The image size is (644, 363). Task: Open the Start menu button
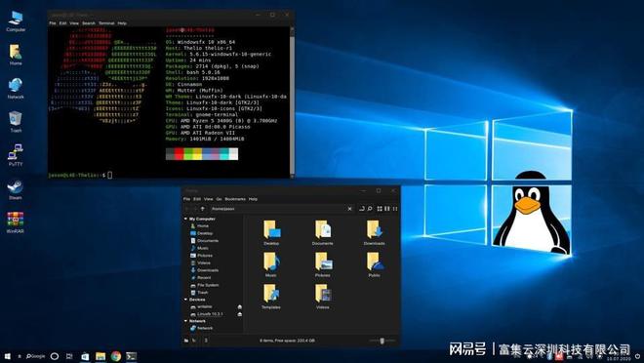pos(7,356)
